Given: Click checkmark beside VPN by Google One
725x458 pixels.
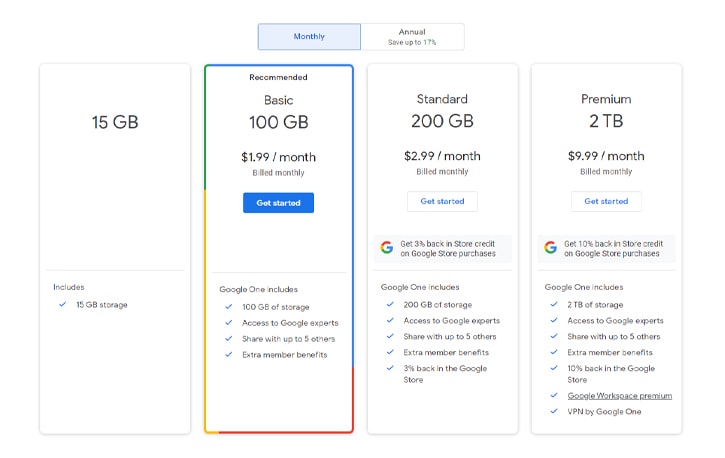Looking at the screenshot, I should [x=554, y=411].
